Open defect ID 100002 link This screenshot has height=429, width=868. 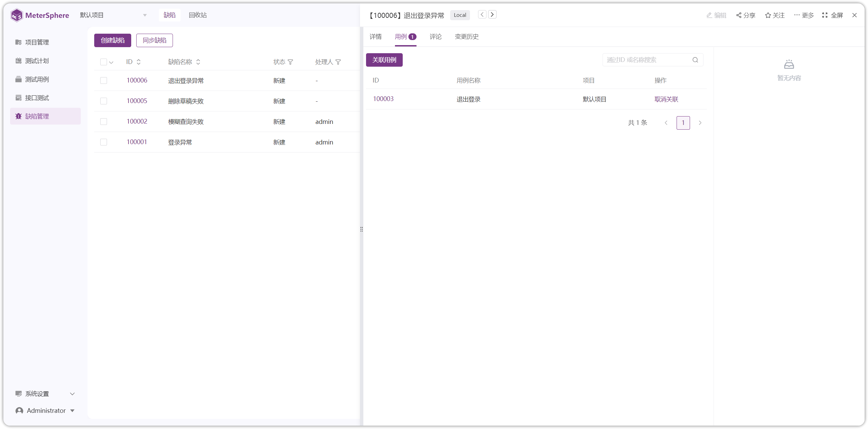coord(137,122)
